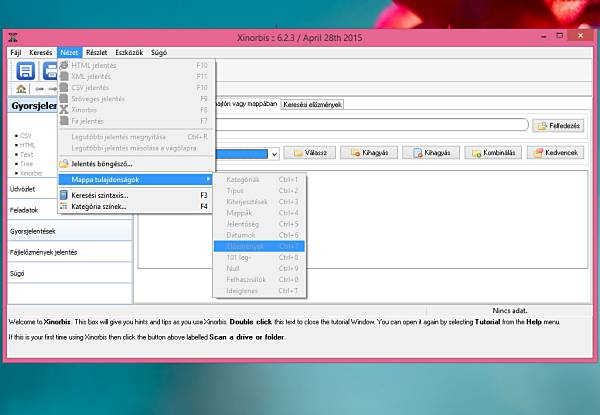Click the Kihagyás button with the document icon
This screenshot has height=415, width=600.
pyautogui.click(x=431, y=153)
